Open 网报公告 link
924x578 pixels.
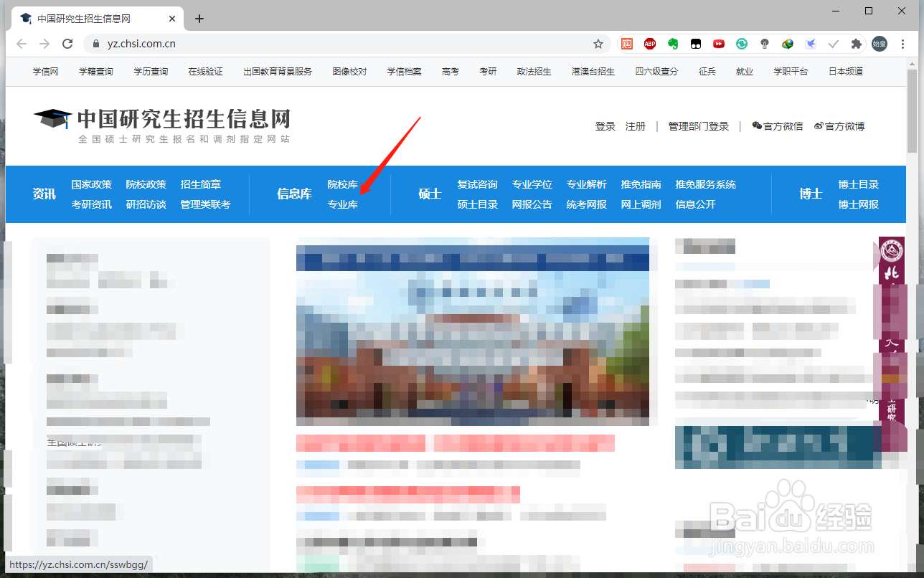(532, 204)
